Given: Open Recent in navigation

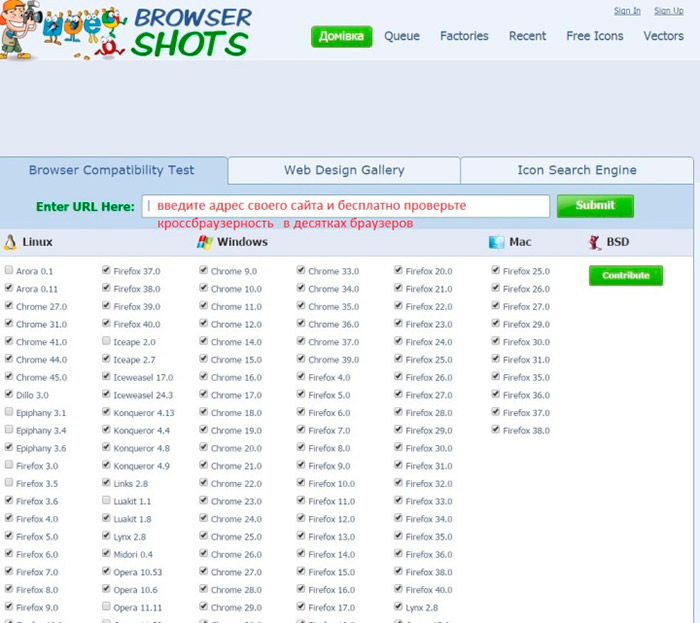Looking at the screenshot, I should pos(527,36).
